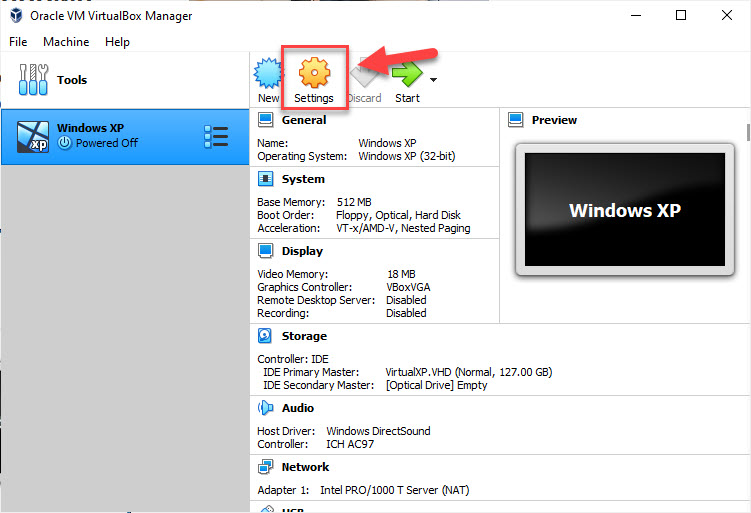Click the Video Memory value 18 MB

[401, 274]
